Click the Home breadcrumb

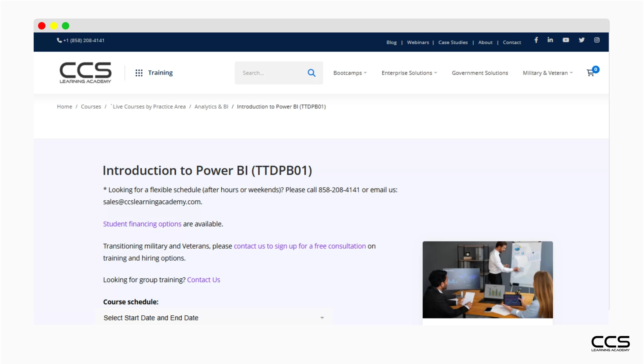64,106
